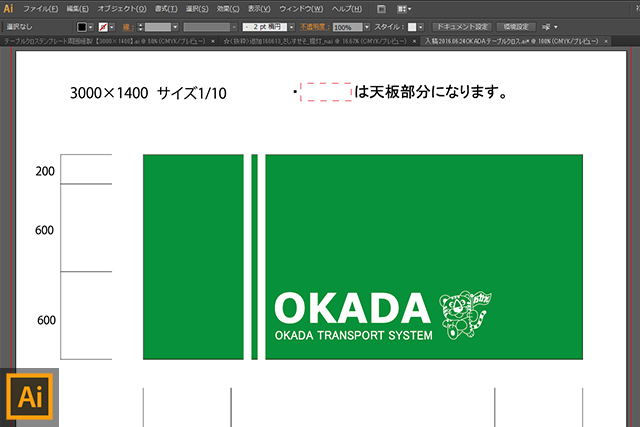Click the orange 線 stroke panel link
Image resolution: width=640 pixels, height=427 pixels.
click(x=127, y=27)
